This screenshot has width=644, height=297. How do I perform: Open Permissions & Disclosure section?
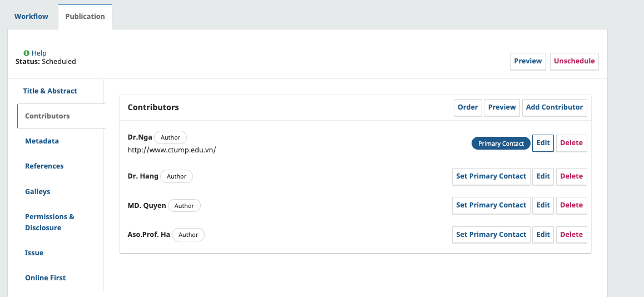pyautogui.click(x=49, y=222)
